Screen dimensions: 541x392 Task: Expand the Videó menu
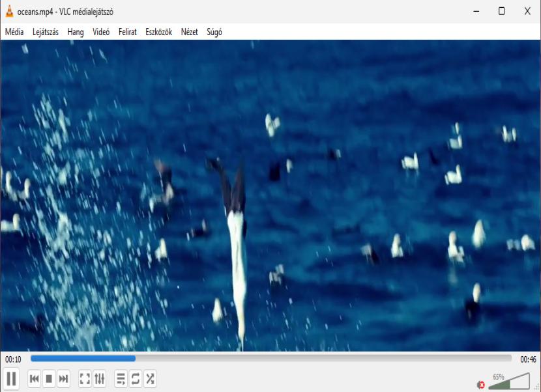pos(101,32)
